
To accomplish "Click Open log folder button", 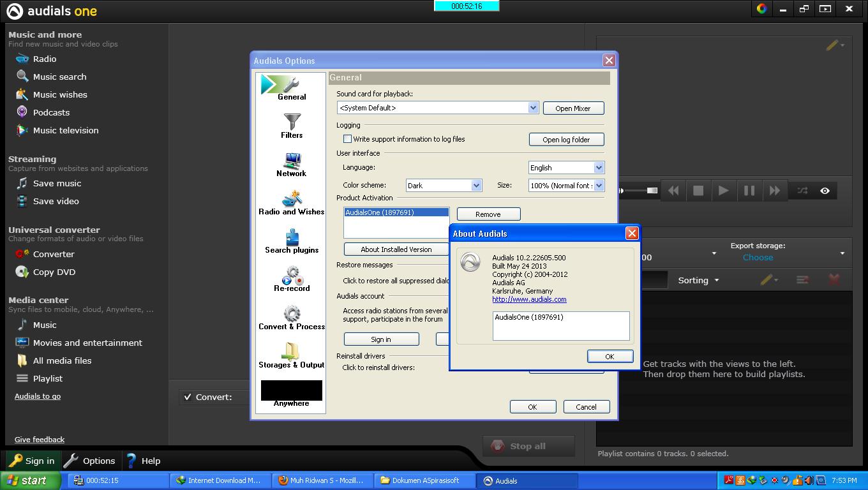I will click(x=566, y=140).
